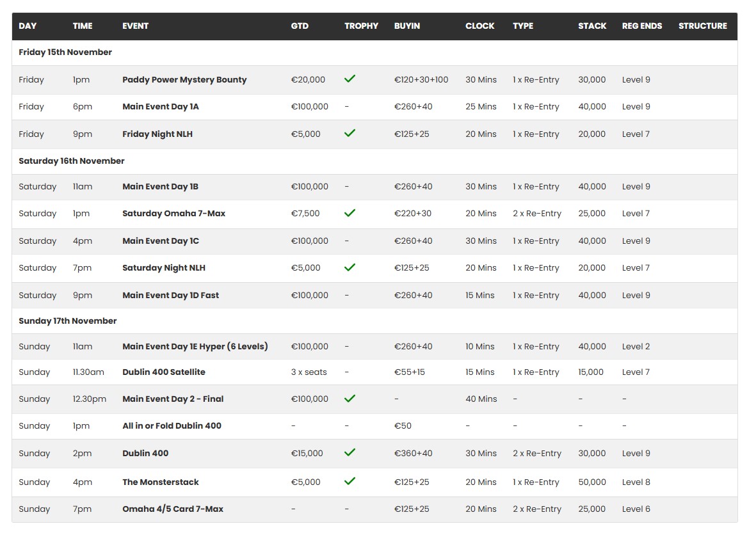756x540 pixels.
Task: Open Main Event Day 1E Hyper (6 Levels)
Action: point(195,347)
